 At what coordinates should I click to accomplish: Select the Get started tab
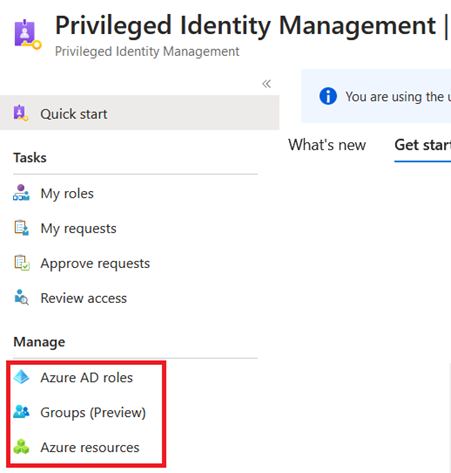tap(423, 145)
